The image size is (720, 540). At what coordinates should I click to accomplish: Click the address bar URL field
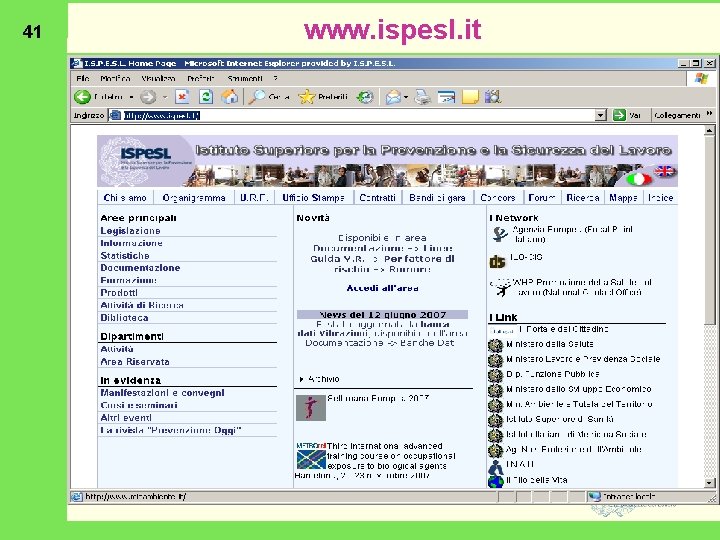[351, 115]
